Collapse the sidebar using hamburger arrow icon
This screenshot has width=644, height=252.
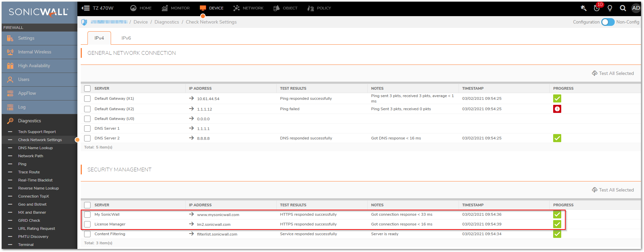pyautogui.click(x=85, y=8)
